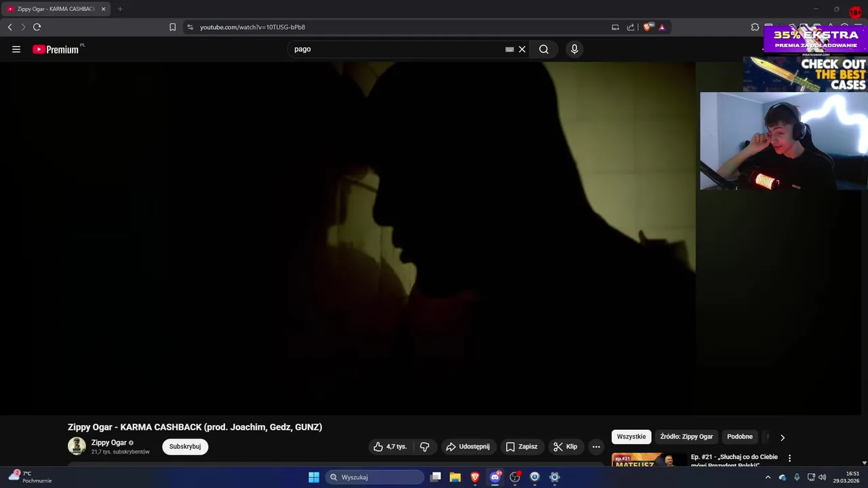Create a clip with Klip button
This screenshot has width=868, height=488.
point(566,447)
